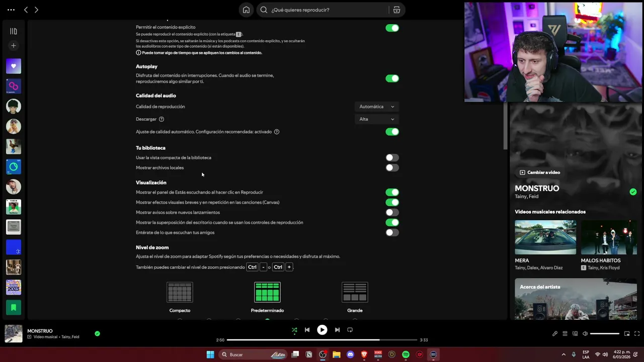The width and height of the screenshot is (644, 362).
Task: Click the play button
Action: tap(322, 330)
